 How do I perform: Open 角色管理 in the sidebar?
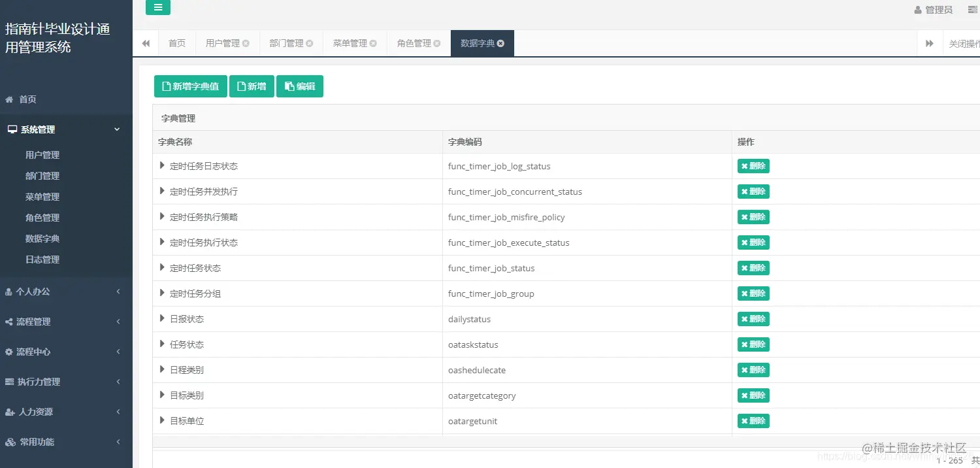point(42,218)
